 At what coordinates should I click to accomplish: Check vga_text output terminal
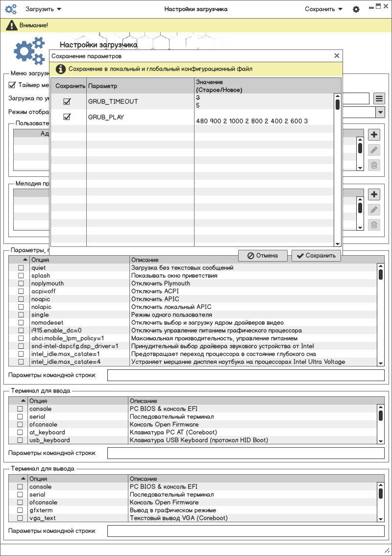point(20,518)
